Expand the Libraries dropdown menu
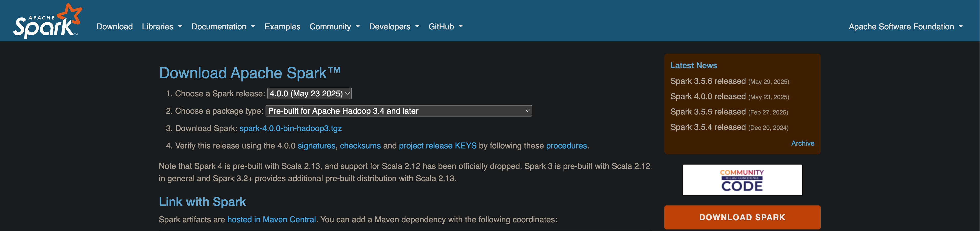The width and height of the screenshot is (980, 231). [162, 27]
